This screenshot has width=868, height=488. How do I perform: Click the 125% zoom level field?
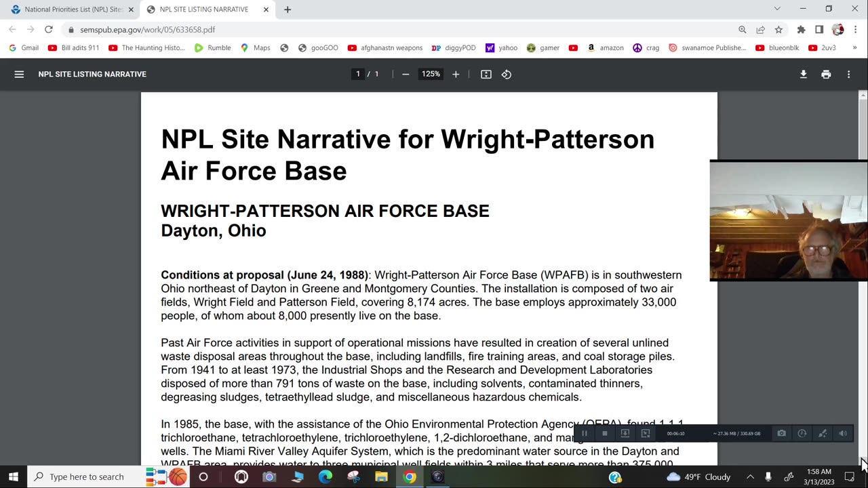point(431,74)
